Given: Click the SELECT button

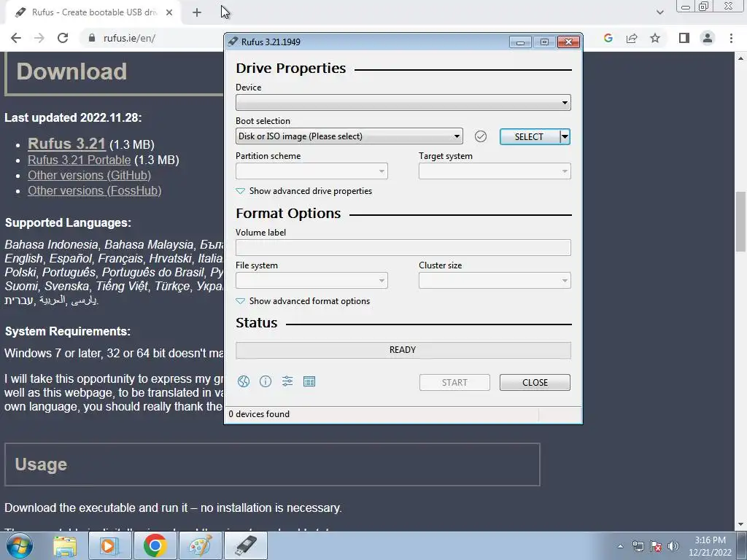Looking at the screenshot, I should click(x=530, y=136).
